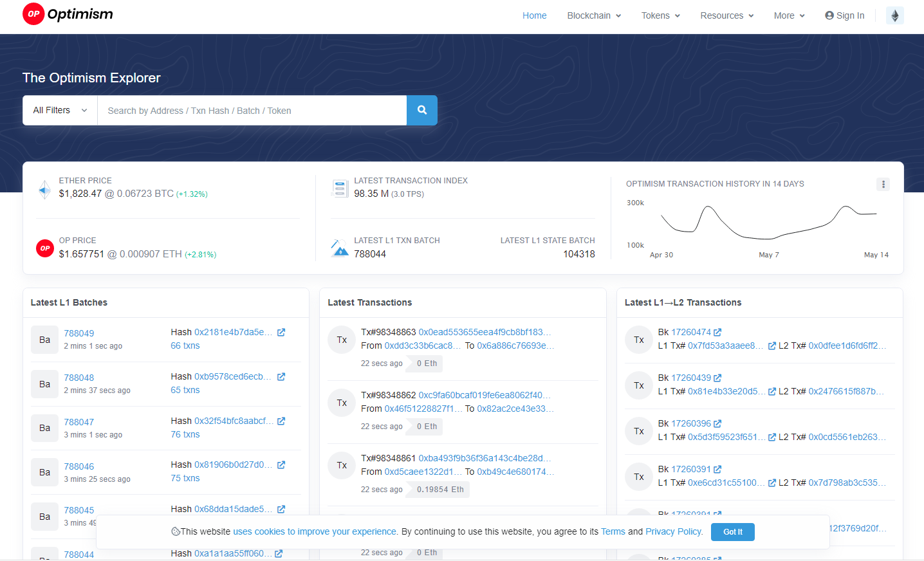
Task: Click the Optimism OP logo icon
Action: pyautogui.click(x=33, y=14)
